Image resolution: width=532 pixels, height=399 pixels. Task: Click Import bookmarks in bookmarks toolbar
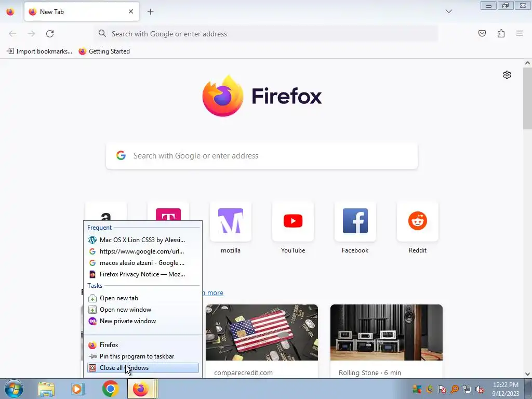(39, 51)
